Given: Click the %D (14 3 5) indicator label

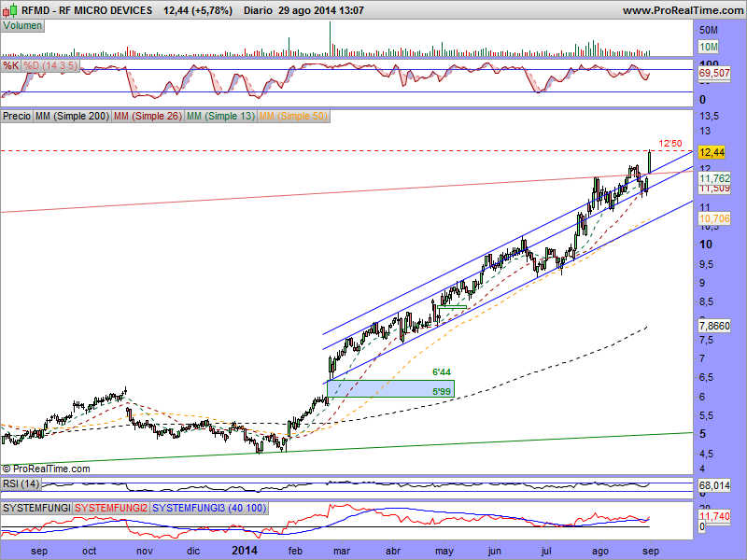Looking at the screenshot, I should click(50, 65).
